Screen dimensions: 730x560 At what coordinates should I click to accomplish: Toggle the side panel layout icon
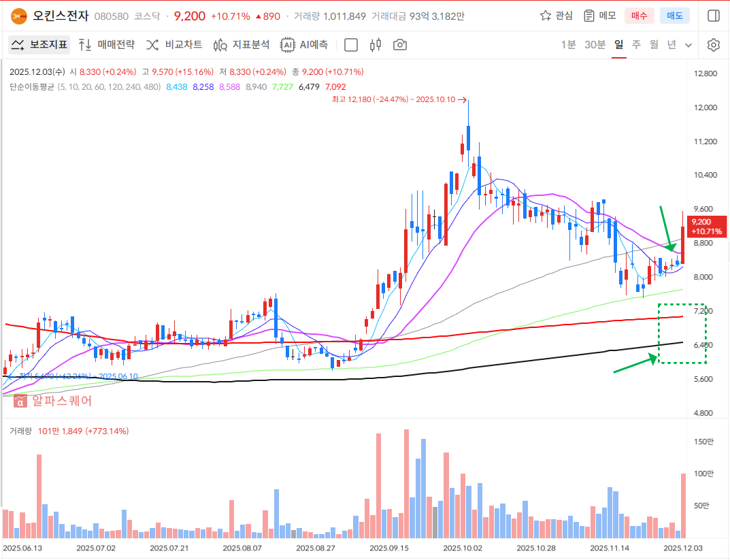[x=714, y=16]
